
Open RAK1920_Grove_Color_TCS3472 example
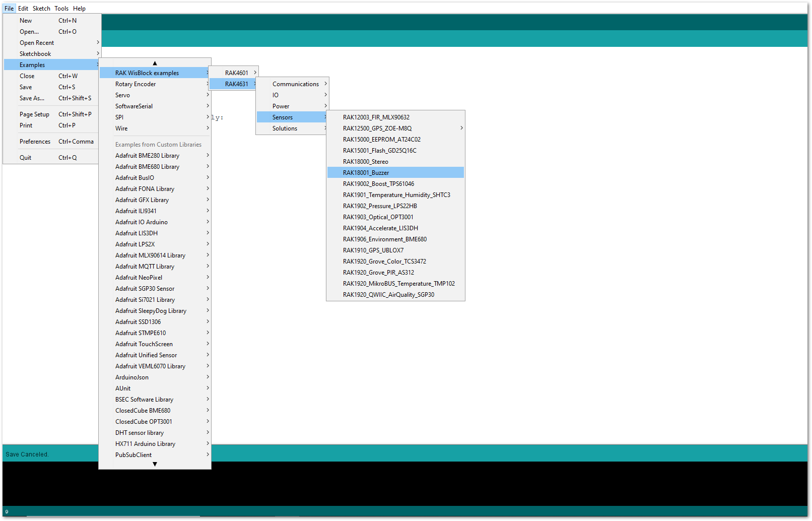click(x=395, y=262)
